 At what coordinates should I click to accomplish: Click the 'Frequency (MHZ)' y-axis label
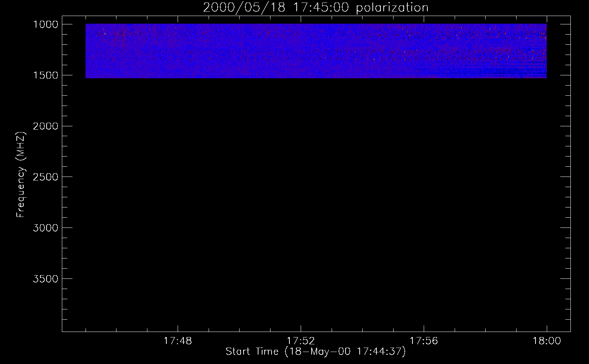[x=21, y=175]
